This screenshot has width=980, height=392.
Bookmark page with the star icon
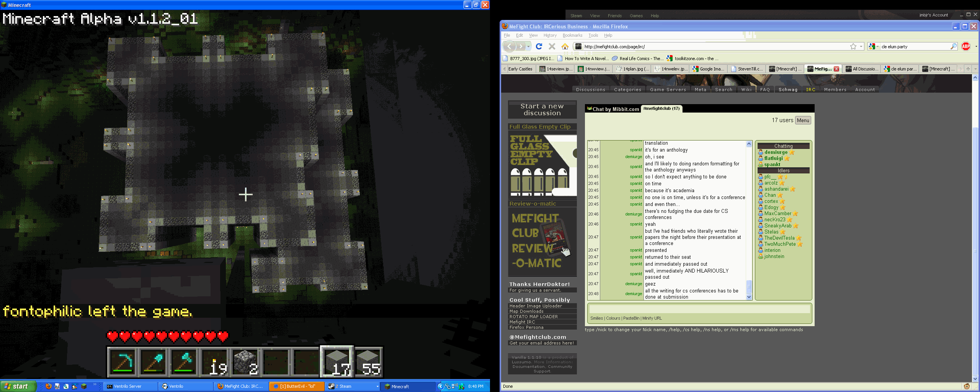pyautogui.click(x=853, y=46)
